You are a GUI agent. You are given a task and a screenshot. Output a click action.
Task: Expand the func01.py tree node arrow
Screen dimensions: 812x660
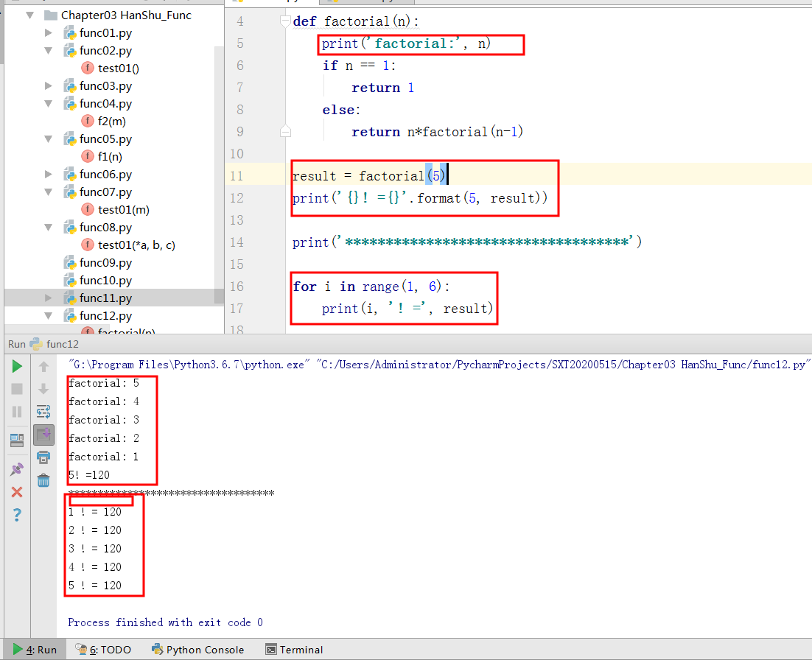49,33
